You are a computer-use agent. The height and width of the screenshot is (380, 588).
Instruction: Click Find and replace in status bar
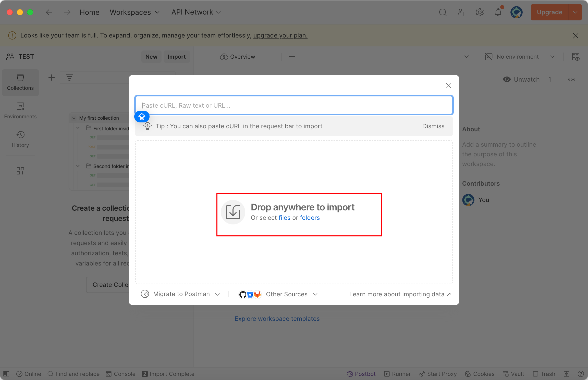point(73,374)
